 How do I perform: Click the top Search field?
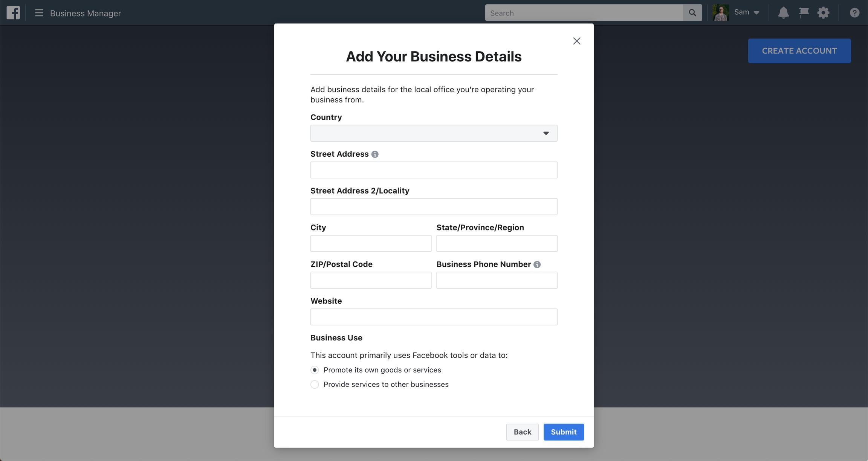[584, 13]
